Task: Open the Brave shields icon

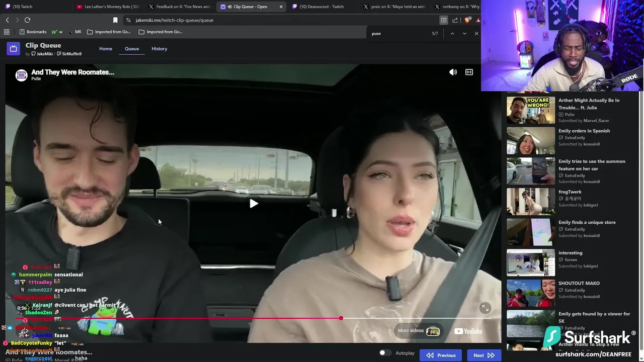Action: pos(467,20)
